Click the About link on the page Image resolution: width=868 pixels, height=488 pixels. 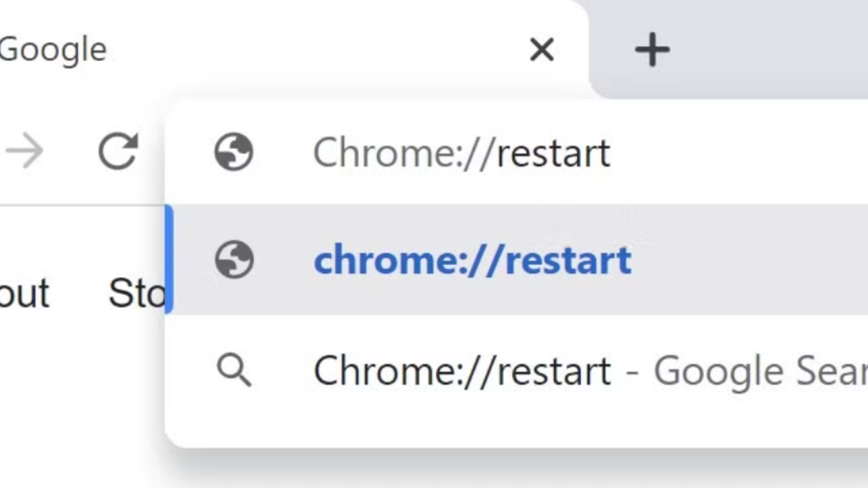pos(24,293)
